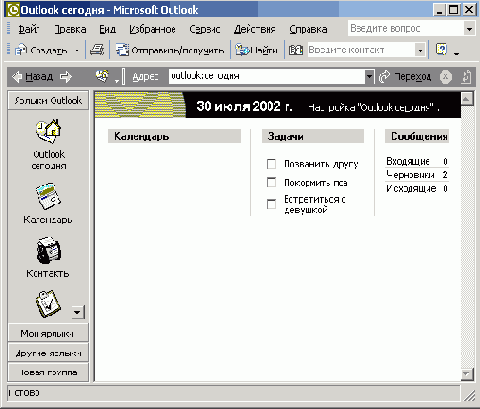Click the Print icon in toolbar
The height and width of the screenshot is (409, 480).
coord(97,50)
